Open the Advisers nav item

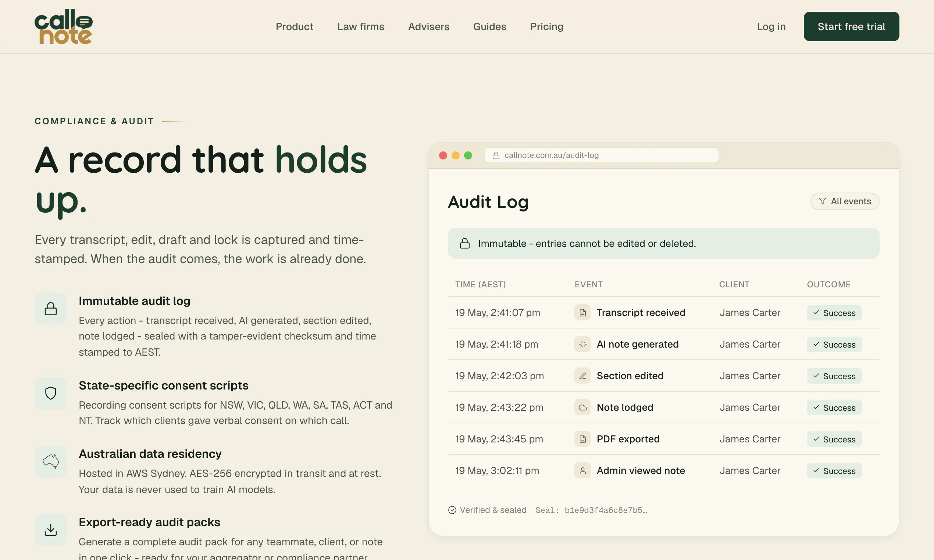tap(428, 26)
